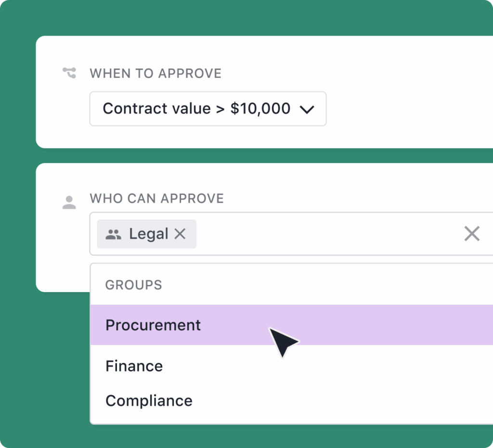This screenshot has height=448, width=493.
Task: Choose Compliance in the dropdown menu
Action: tap(149, 400)
